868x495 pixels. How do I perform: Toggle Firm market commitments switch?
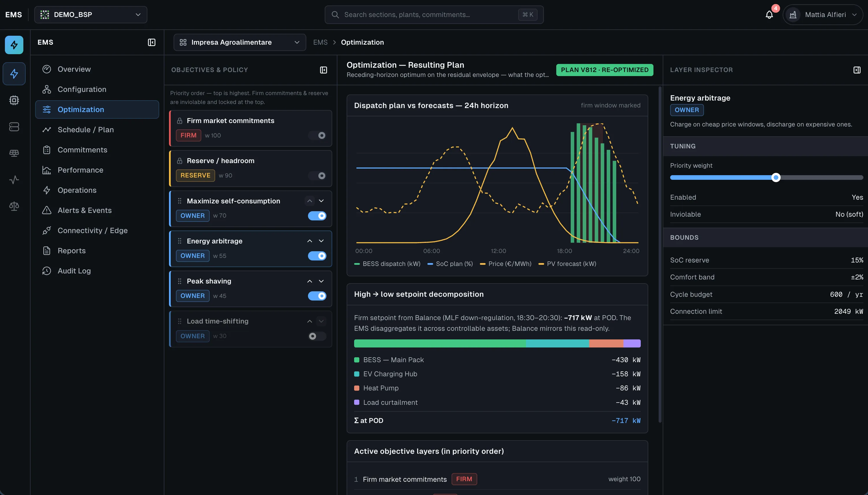point(317,135)
